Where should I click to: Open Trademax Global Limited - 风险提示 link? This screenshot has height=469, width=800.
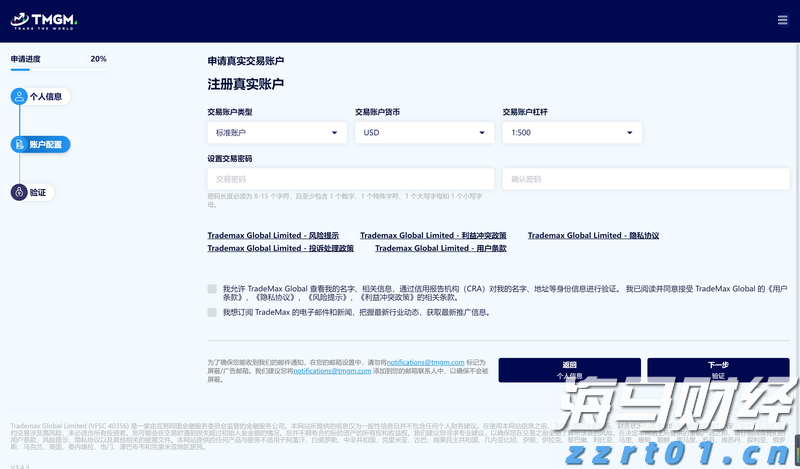pyautogui.click(x=273, y=235)
